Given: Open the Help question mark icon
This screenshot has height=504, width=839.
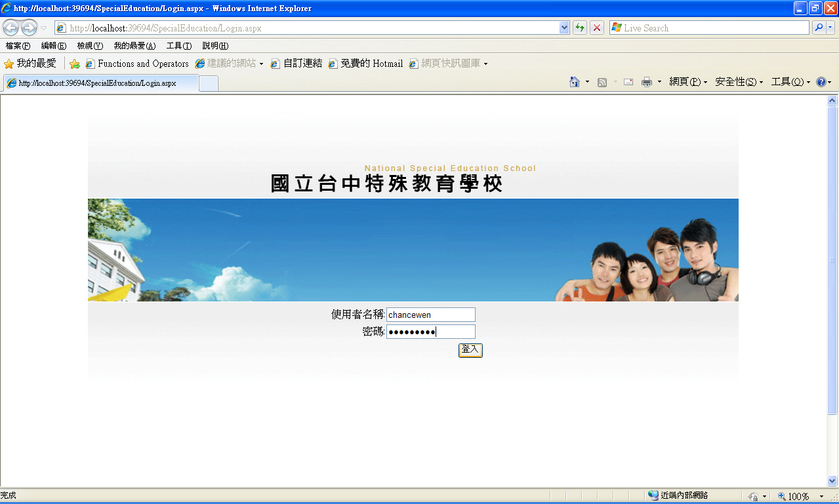Looking at the screenshot, I should [821, 82].
